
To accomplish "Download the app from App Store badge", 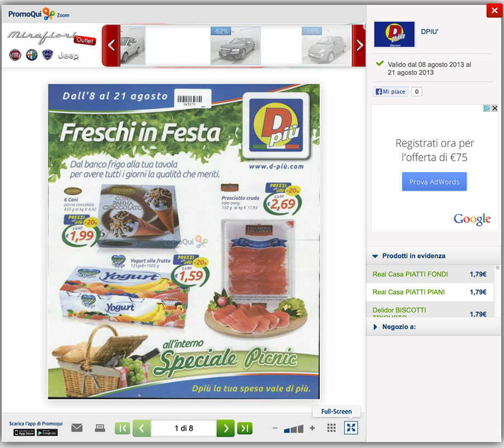I will point(24,432).
